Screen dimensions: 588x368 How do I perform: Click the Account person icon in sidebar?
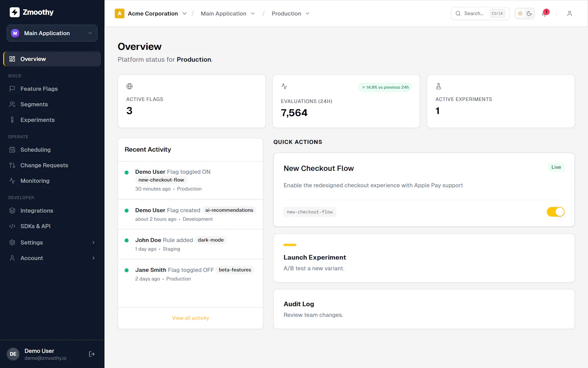12,258
